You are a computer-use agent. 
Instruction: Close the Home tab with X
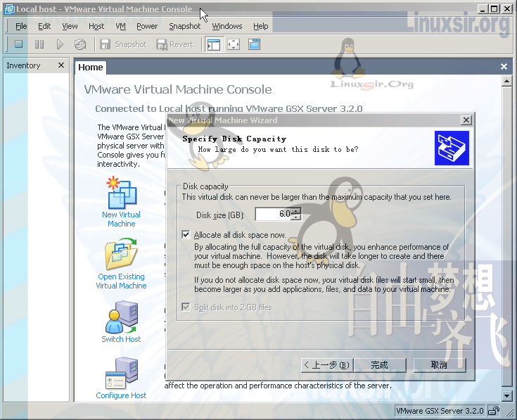[504, 67]
